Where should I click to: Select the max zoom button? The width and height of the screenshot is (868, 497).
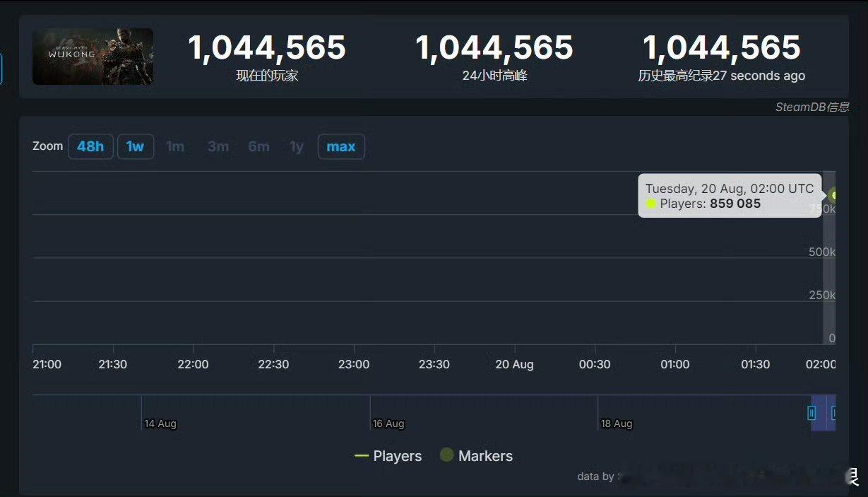pos(341,146)
